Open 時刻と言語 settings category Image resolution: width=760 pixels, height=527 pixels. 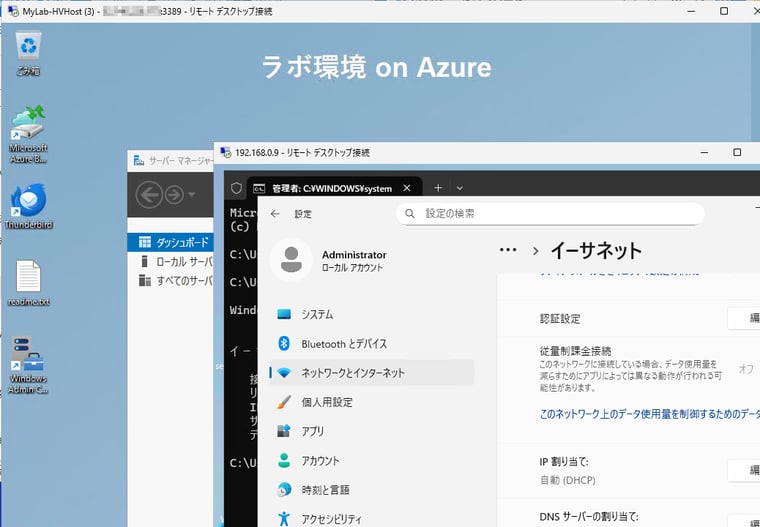(x=371, y=490)
